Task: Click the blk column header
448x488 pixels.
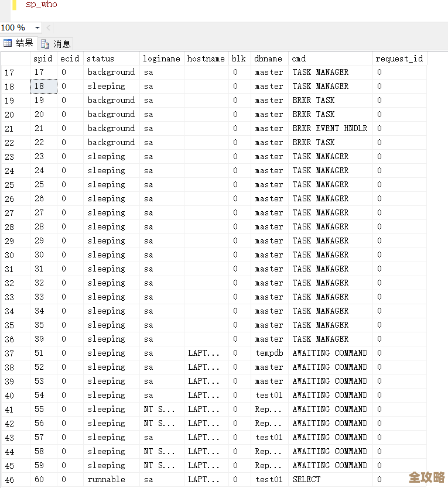Action: 238,59
